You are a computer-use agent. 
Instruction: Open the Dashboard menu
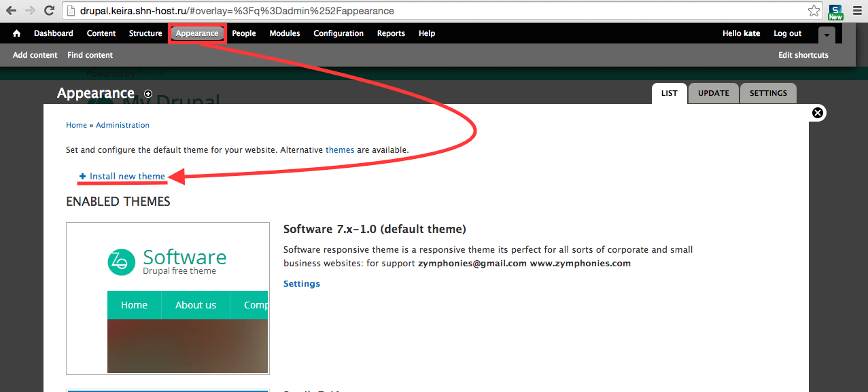[54, 33]
